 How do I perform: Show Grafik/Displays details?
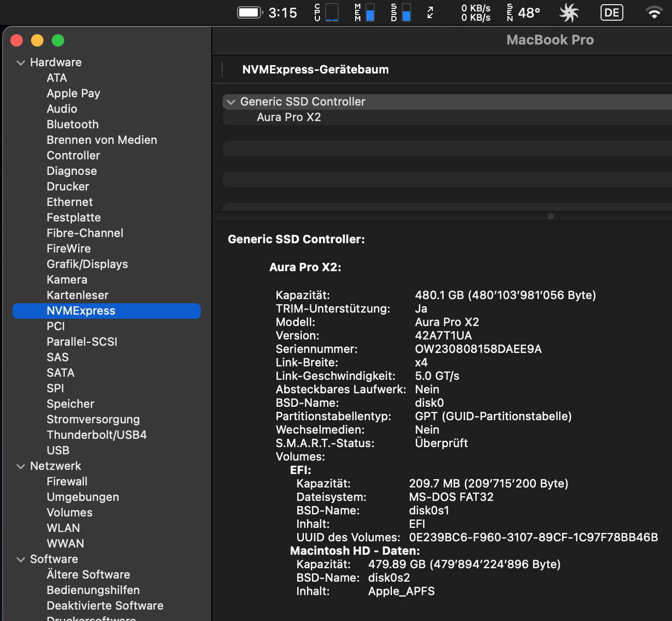coord(87,264)
